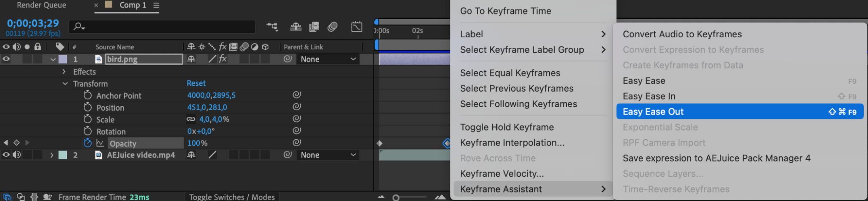Open the Graph Editor
The height and width of the screenshot is (201, 868).
(x=356, y=27)
